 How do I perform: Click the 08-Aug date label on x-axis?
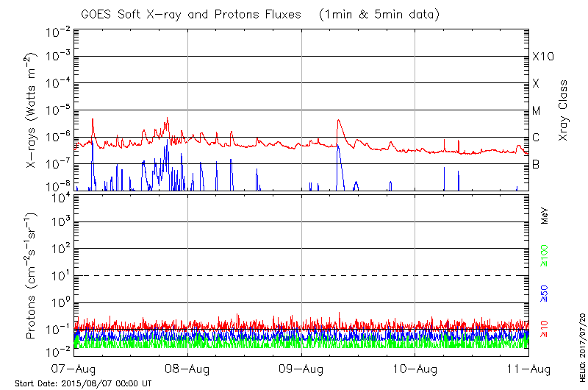188,369
